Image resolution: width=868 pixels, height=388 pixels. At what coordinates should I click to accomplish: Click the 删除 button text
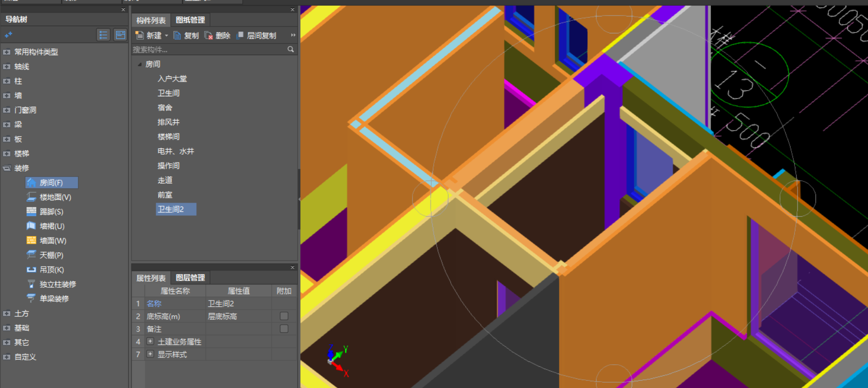point(223,35)
